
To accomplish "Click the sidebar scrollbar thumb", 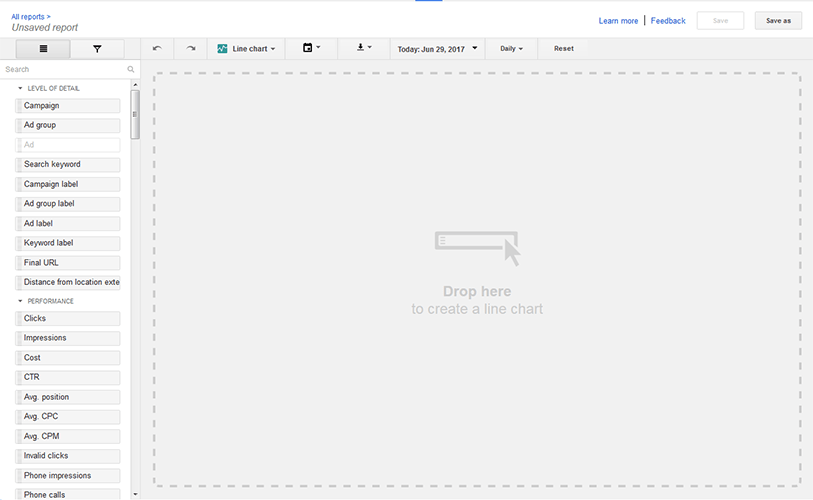I will [x=135, y=115].
